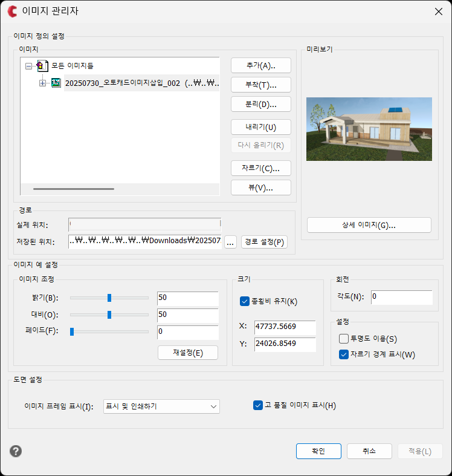
Task: Click the 대비 value field showing 50
Action: point(188,315)
